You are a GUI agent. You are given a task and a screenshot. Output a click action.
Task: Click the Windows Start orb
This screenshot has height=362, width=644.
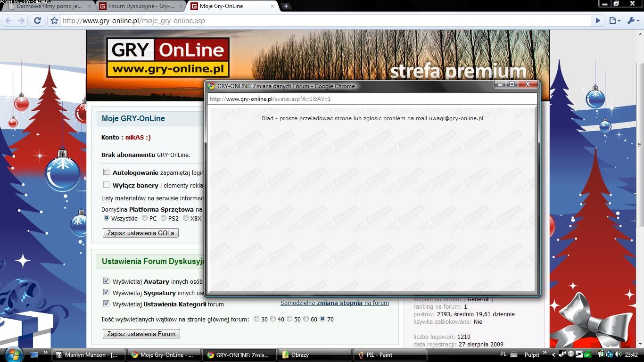click(12, 354)
